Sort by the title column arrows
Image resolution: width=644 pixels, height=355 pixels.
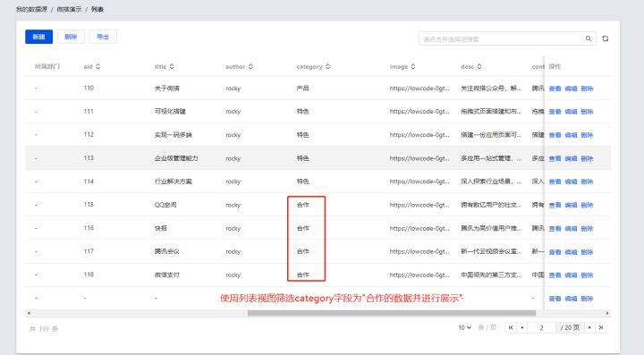coord(172,66)
